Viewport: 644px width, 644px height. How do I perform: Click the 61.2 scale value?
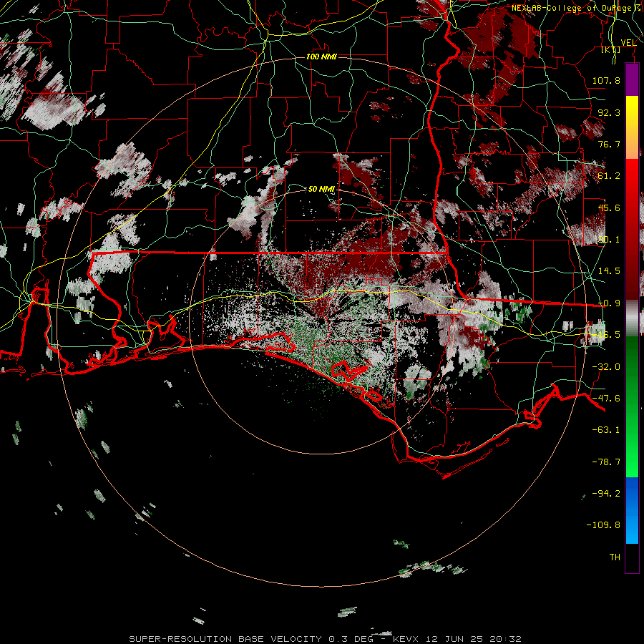(x=609, y=176)
